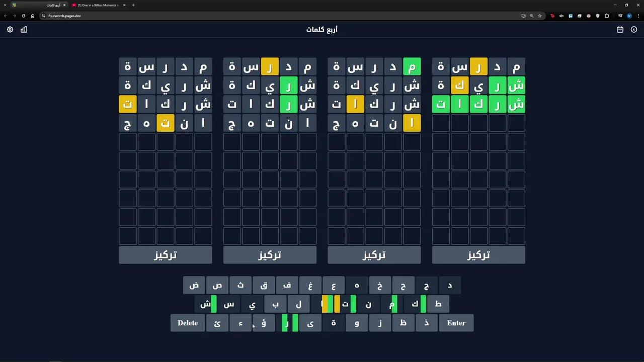Tap the ظ key on keyboard
The width and height of the screenshot is (644, 362).
pyautogui.click(x=403, y=323)
